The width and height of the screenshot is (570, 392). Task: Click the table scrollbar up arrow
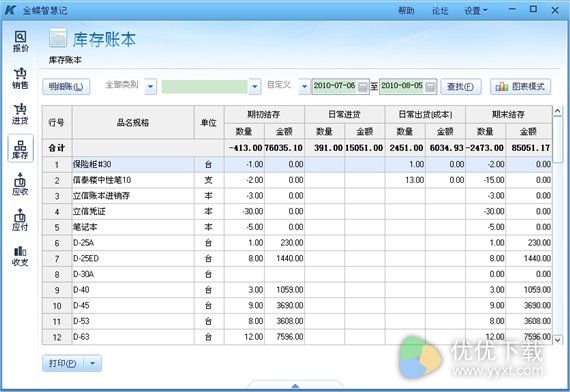[x=558, y=111]
